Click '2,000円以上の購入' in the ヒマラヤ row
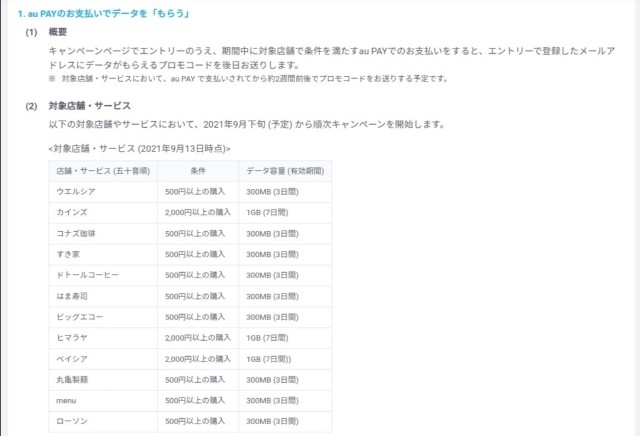Viewport: 640px width, 436px height. pyautogui.click(x=198, y=338)
